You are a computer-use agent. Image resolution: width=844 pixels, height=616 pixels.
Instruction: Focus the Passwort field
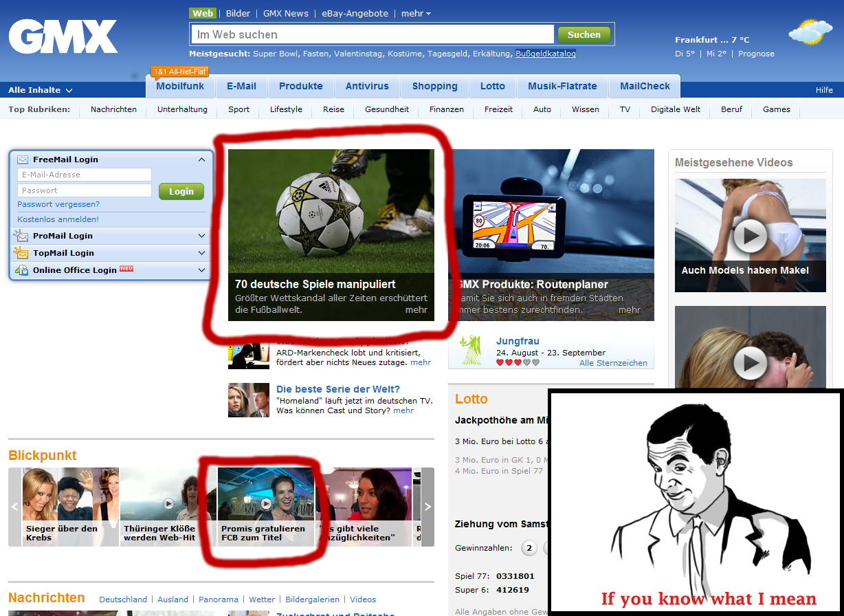(x=84, y=190)
